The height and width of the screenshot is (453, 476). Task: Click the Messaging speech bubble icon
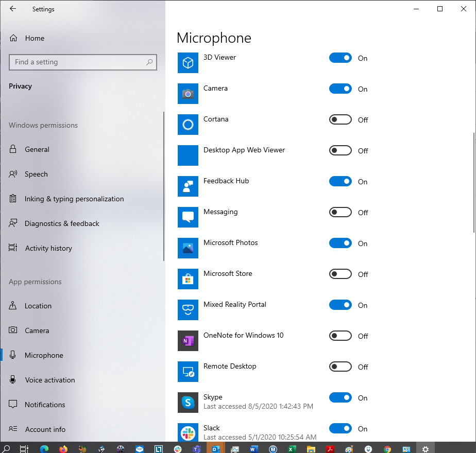coord(188,217)
